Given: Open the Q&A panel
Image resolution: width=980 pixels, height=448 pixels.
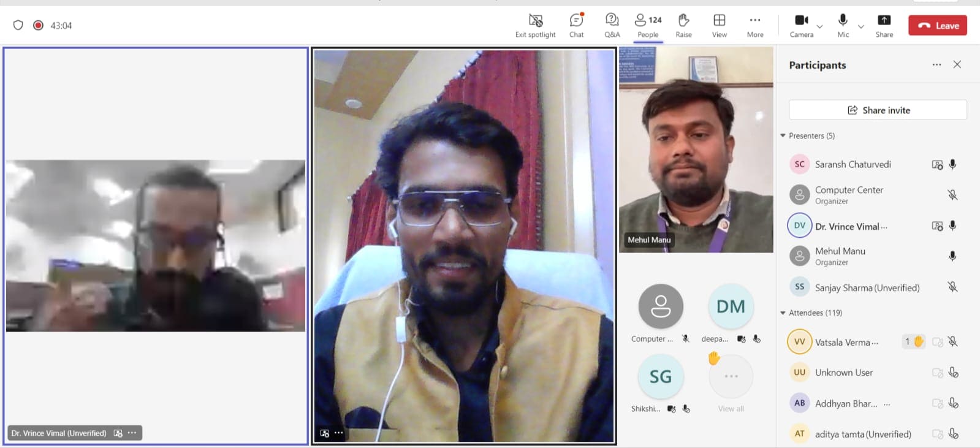Looking at the screenshot, I should (612, 21).
